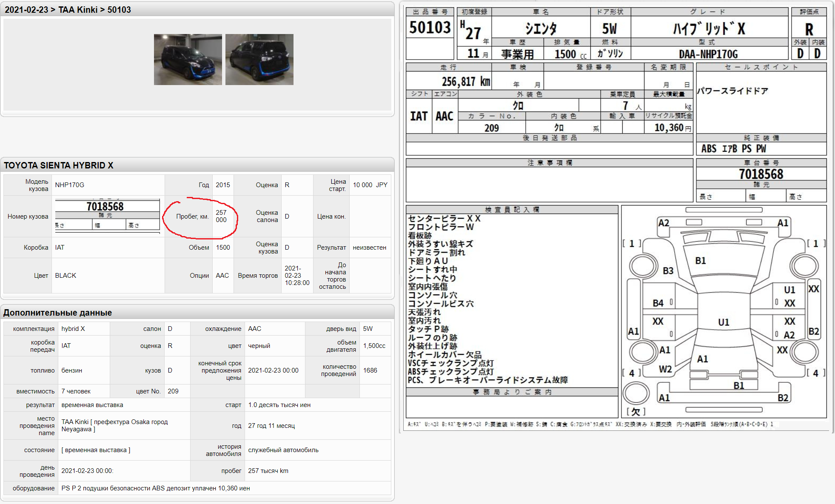Select the price deadline '2021-02-23 00:00'

pyautogui.click(x=274, y=370)
